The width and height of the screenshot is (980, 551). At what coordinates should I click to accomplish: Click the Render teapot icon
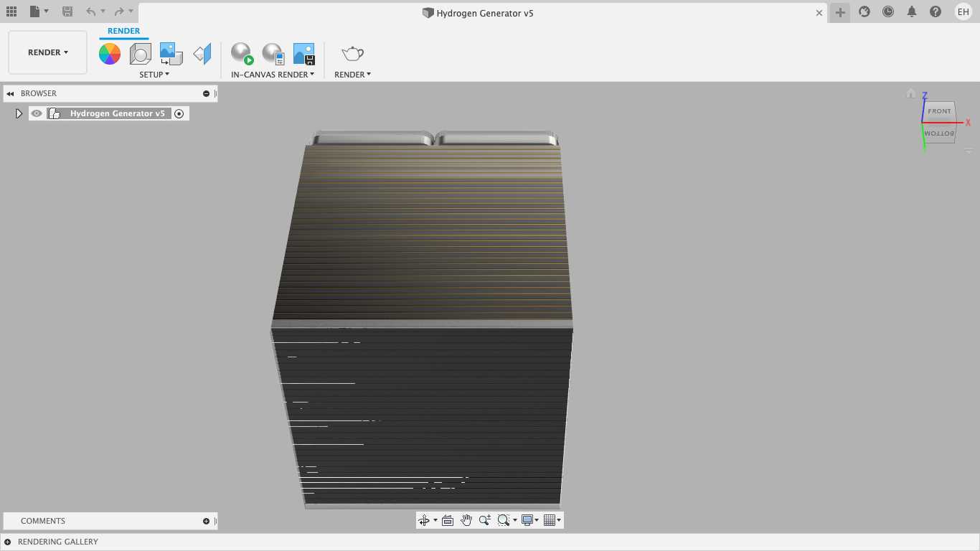point(352,54)
